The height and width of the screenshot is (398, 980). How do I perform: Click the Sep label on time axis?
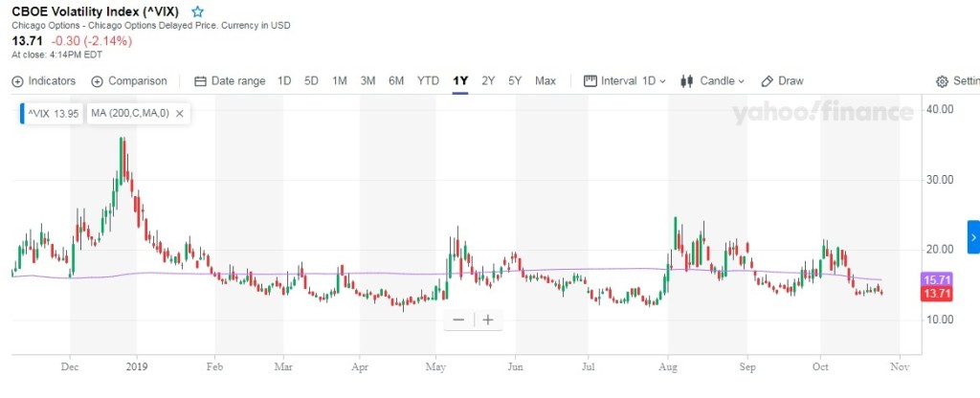[746, 367]
